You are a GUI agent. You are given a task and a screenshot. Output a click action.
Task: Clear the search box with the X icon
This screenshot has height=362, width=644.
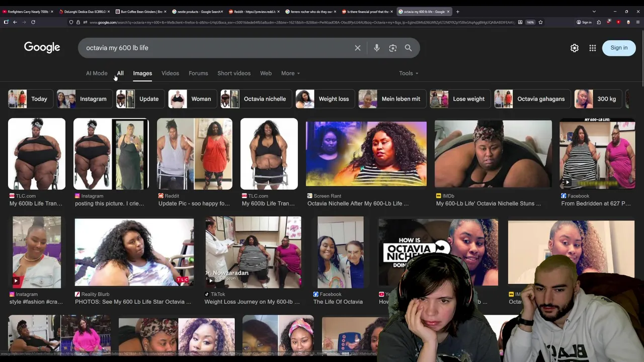point(358,48)
